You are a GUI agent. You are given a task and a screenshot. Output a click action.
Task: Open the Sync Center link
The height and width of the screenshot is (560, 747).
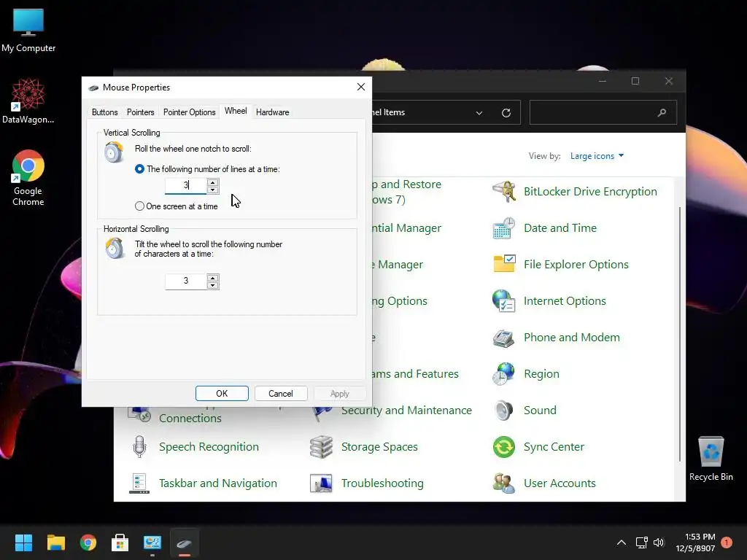click(x=554, y=447)
